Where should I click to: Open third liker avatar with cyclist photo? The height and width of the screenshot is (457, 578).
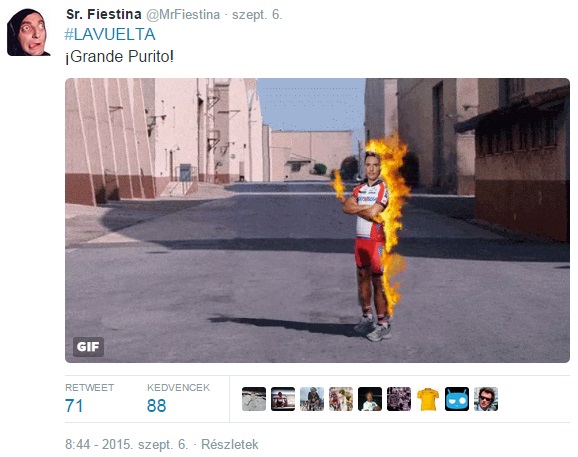312,399
